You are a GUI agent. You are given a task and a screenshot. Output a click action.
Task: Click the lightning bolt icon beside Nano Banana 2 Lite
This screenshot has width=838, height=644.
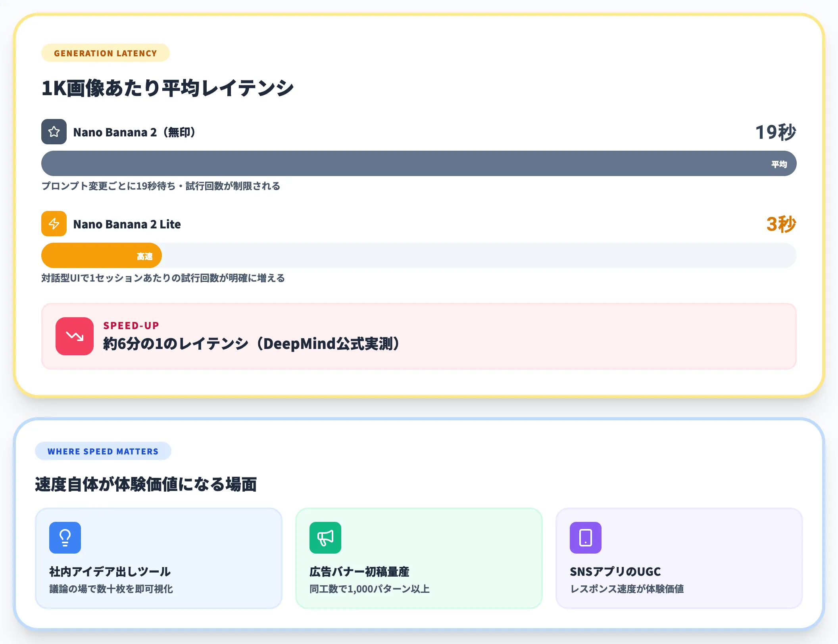click(x=54, y=224)
